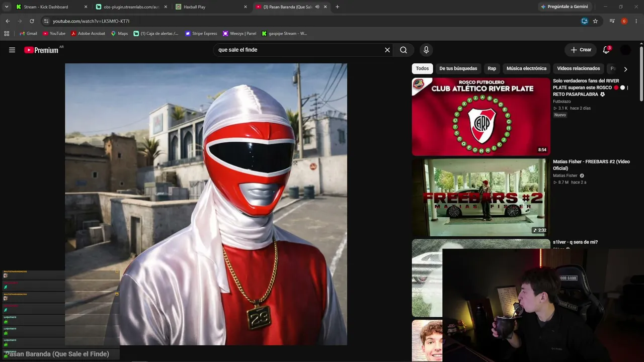The width and height of the screenshot is (644, 362).
Task: Click Pregúntale a Gemini button
Action: click(x=564, y=7)
